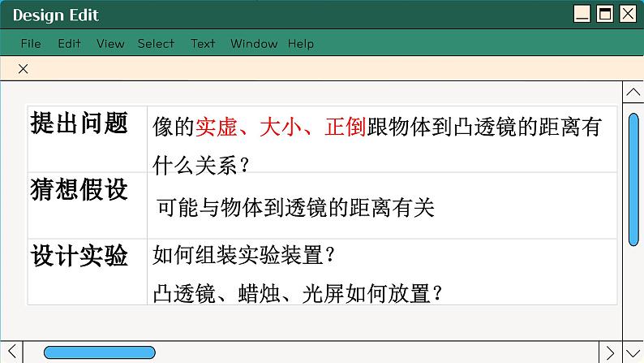Image resolution: width=644 pixels, height=363 pixels.
Task: Maximize the Design Edit window
Action: [605, 14]
